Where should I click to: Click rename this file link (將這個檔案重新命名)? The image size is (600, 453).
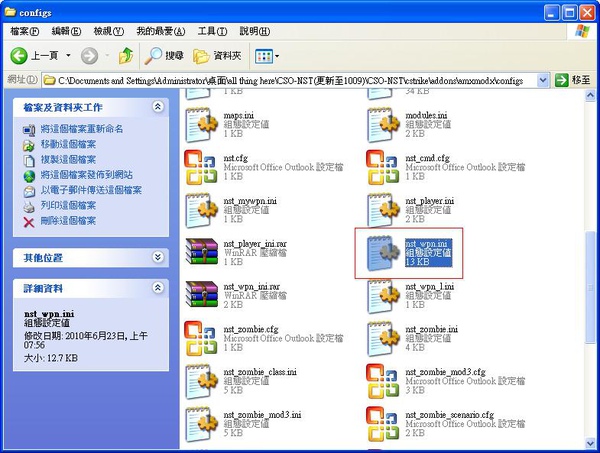(82, 129)
